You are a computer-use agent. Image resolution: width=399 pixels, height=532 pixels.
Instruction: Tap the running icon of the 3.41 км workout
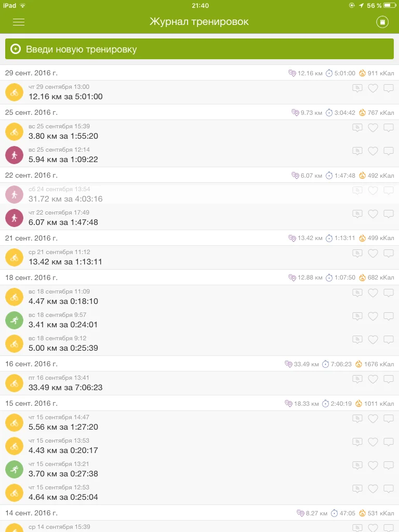pos(14,320)
